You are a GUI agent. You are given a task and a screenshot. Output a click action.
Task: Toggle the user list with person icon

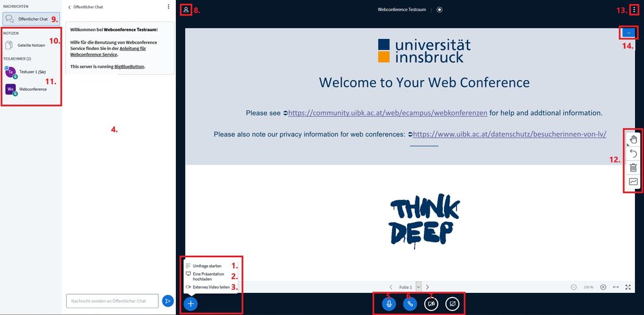[x=186, y=10]
